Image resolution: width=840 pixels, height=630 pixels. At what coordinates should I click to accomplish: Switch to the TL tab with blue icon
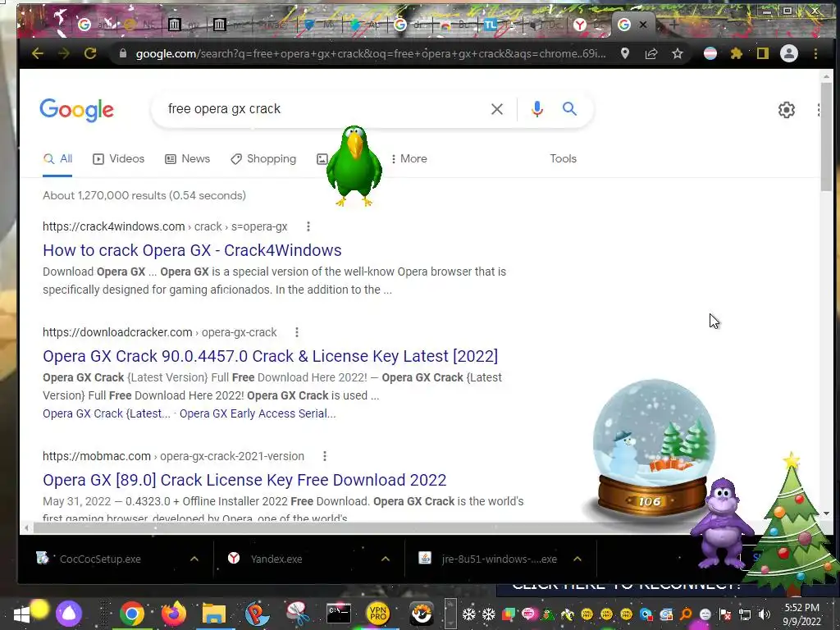[x=491, y=25]
